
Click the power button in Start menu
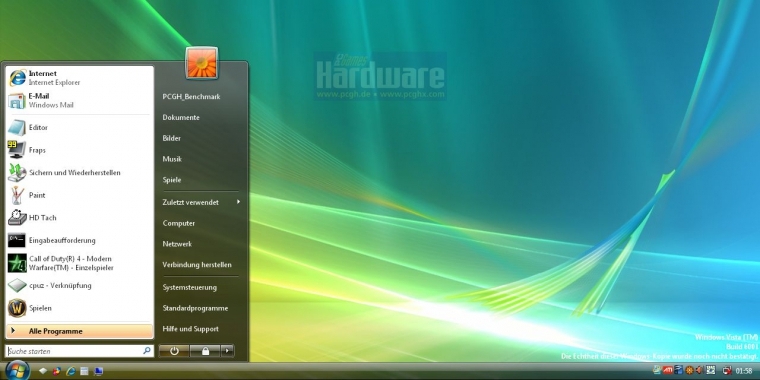coord(174,351)
